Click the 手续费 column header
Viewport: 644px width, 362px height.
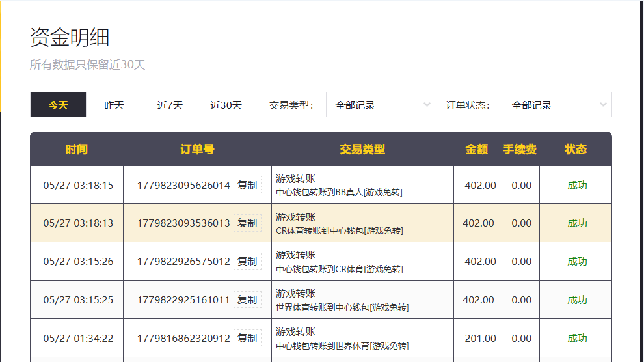pos(520,149)
